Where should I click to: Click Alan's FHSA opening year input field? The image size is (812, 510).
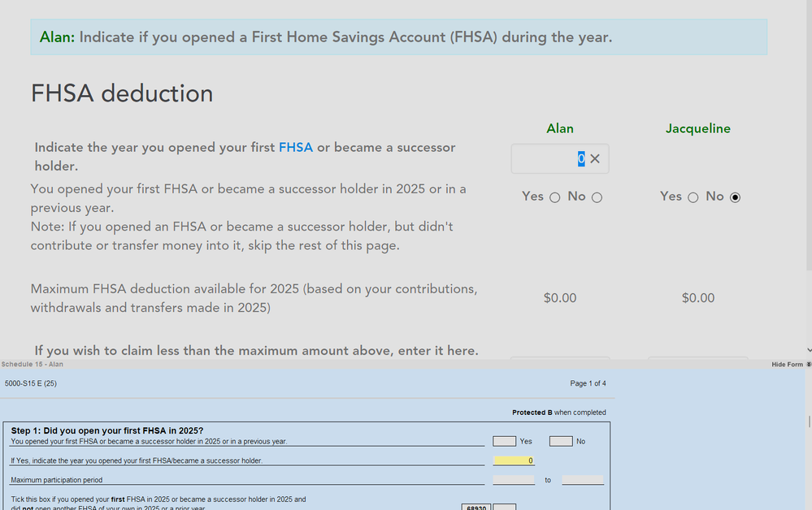click(x=546, y=159)
